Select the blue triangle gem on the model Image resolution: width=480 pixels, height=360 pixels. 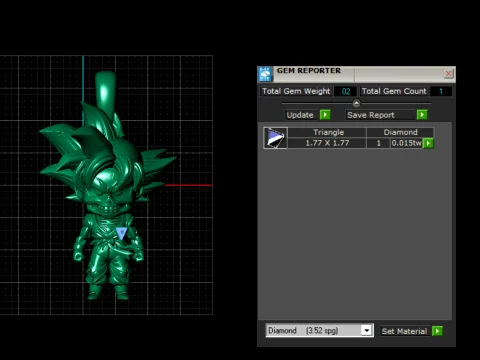[x=121, y=233]
